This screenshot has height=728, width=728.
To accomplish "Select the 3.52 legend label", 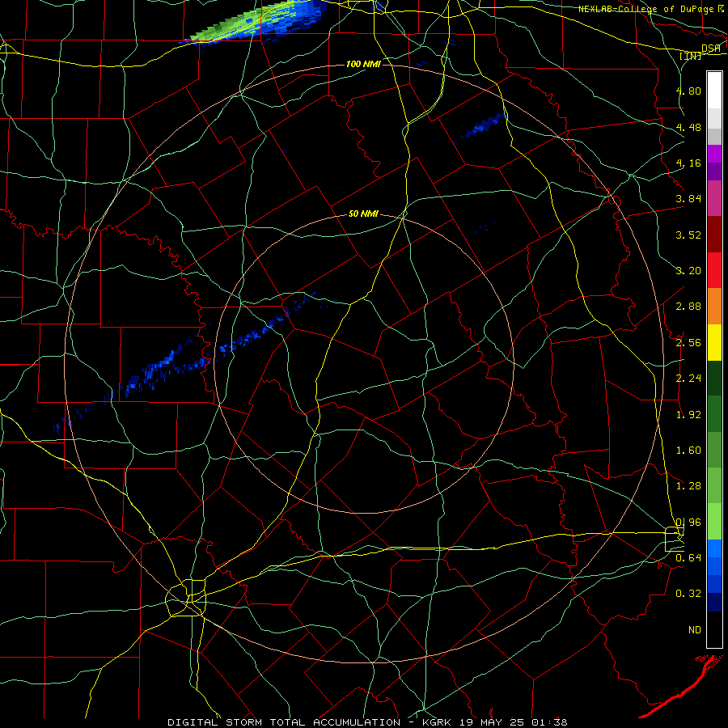I will tap(688, 235).
